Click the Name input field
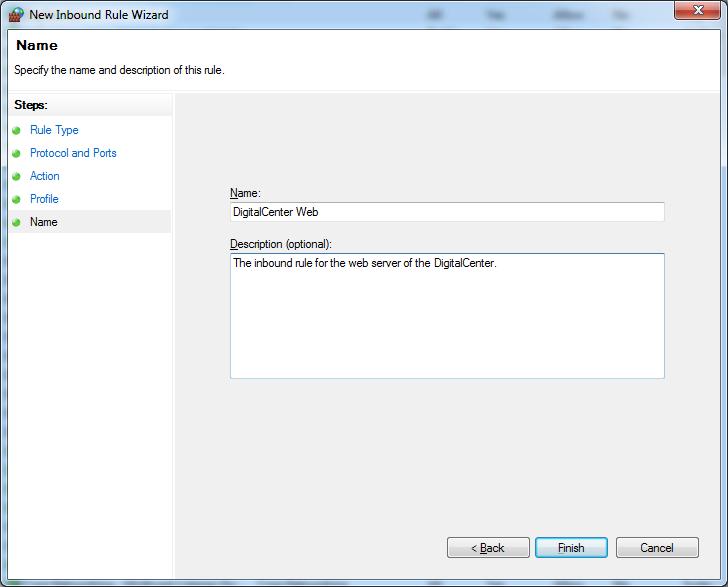The width and height of the screenshot is (728, 587). tap(447, 212)
